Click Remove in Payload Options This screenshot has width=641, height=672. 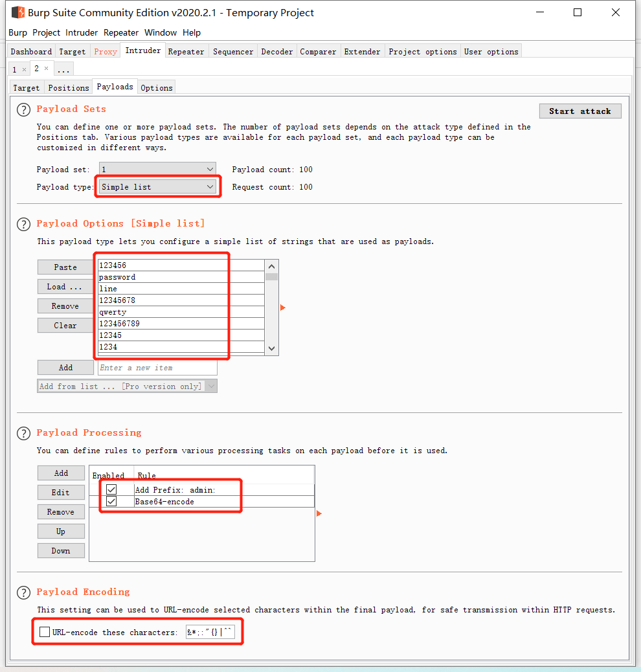tap(65, 306)
